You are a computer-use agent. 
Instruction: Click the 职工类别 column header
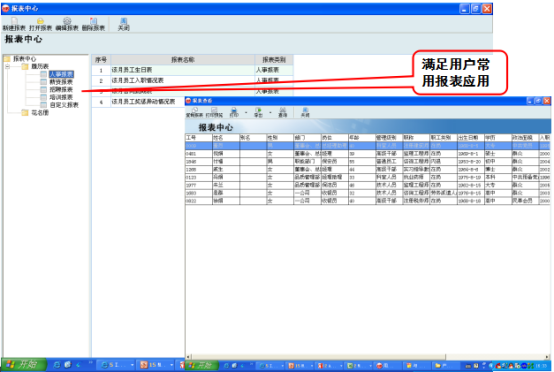443,137
